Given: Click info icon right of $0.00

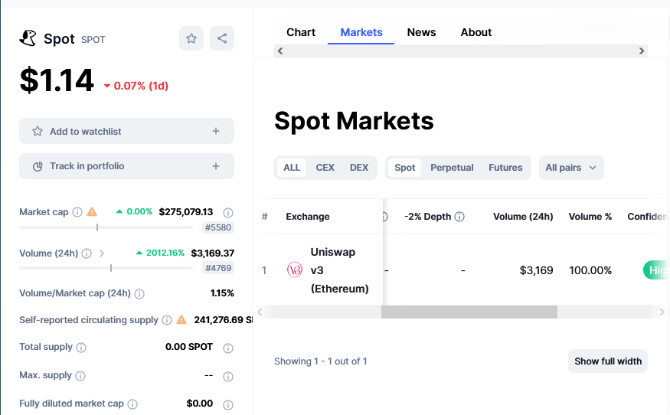Looking at the screenshot, I should (x=228, y=405).
